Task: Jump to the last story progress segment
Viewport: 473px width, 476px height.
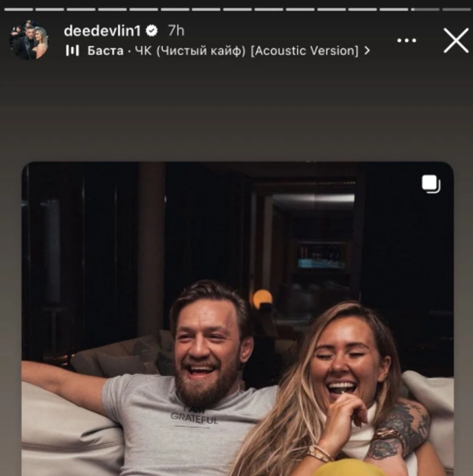Action: (x=456, y=9)
